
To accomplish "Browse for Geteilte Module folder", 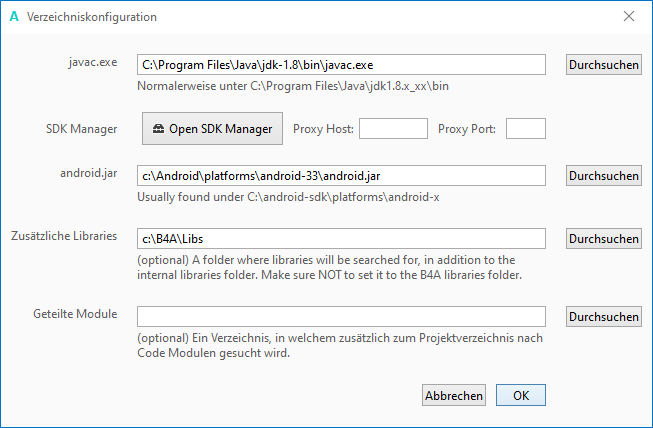I will (x=604, y=317).
